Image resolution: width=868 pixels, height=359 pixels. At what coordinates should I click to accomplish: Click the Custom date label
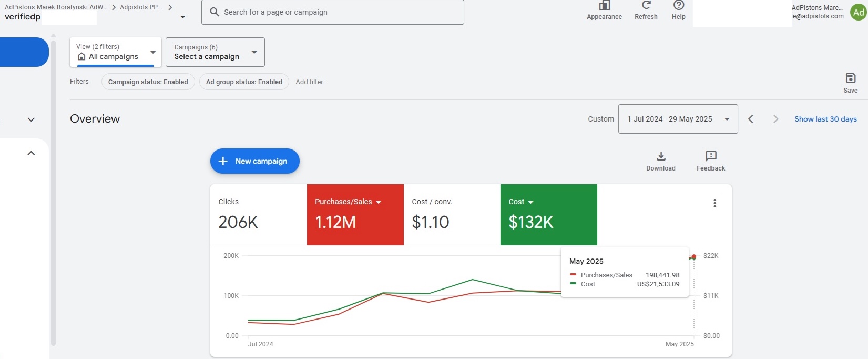point(601,119)
